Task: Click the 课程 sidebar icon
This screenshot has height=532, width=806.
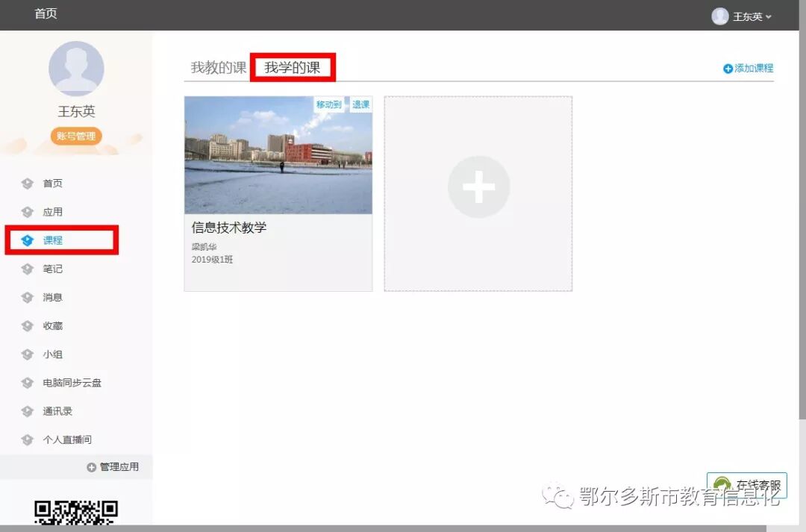Action: click(28, 240)
